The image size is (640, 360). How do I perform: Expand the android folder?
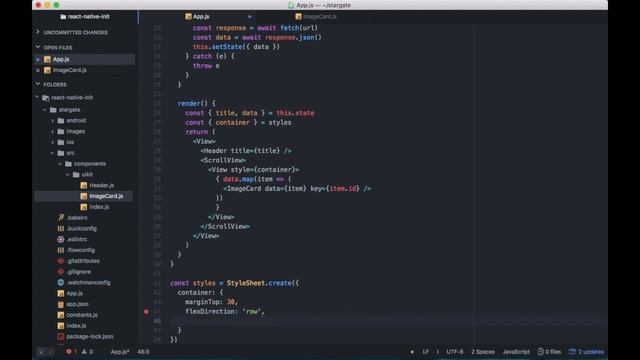pyautogui.click(x=53, y=120)
